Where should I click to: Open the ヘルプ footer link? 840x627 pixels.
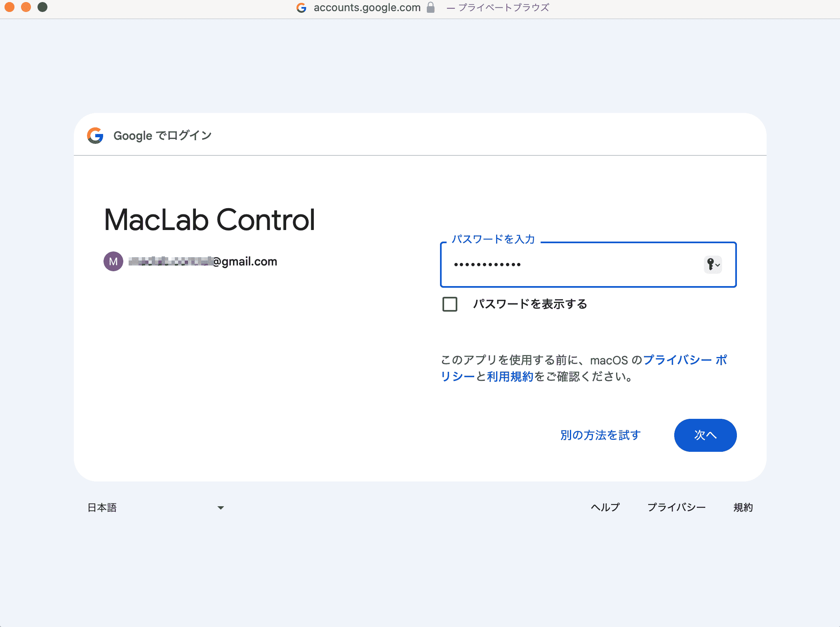point(605,507)
